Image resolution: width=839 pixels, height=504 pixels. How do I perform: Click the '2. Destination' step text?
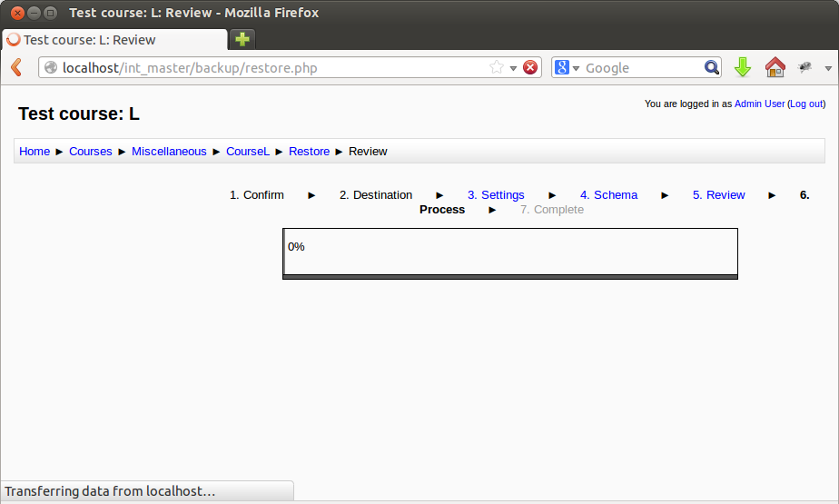point(376,194)
